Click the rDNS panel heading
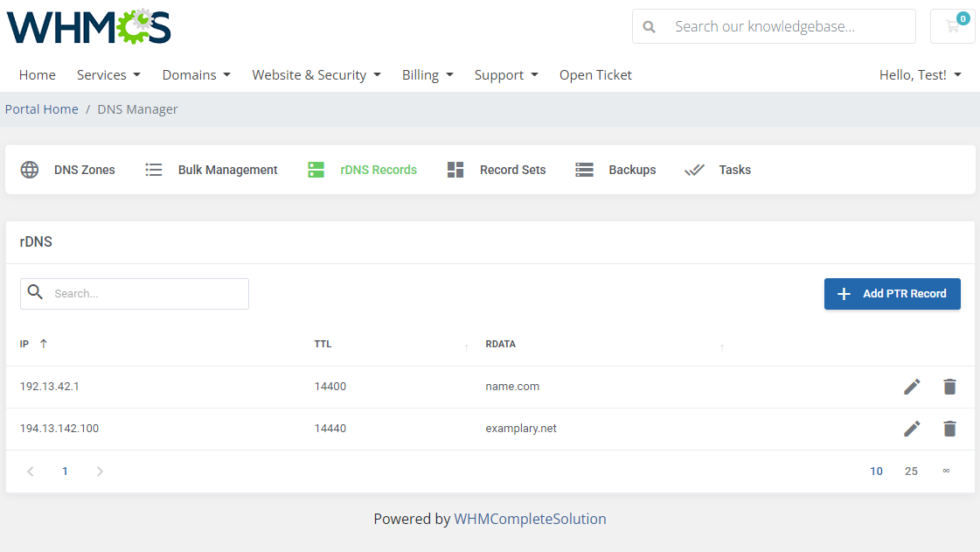This screenshot has height=552, width=980. tap(36, 242)
